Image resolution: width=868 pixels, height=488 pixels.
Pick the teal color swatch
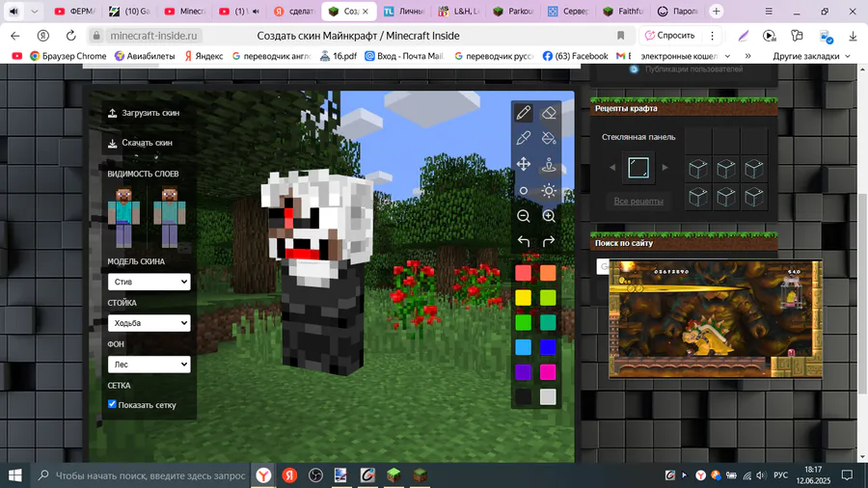click(548, 322)
